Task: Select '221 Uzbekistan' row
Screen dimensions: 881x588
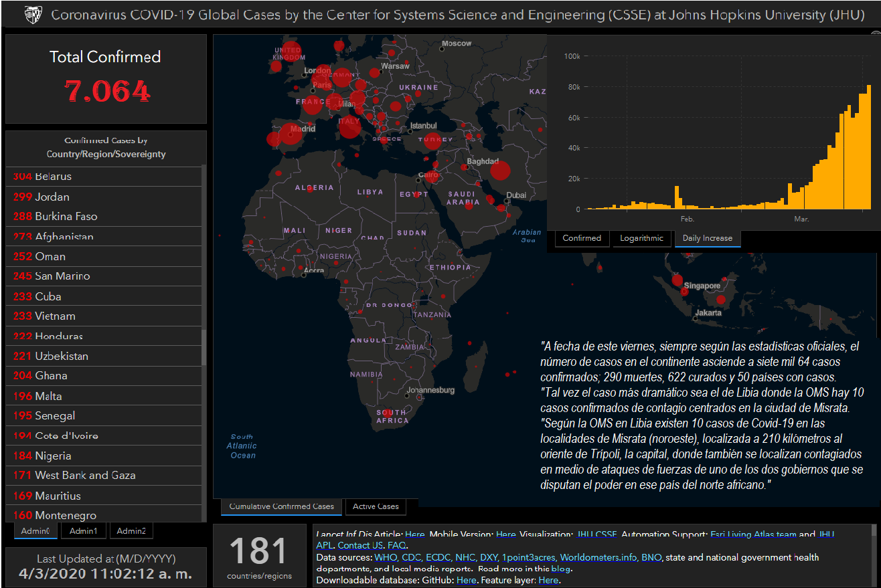Action: [104, 356]
